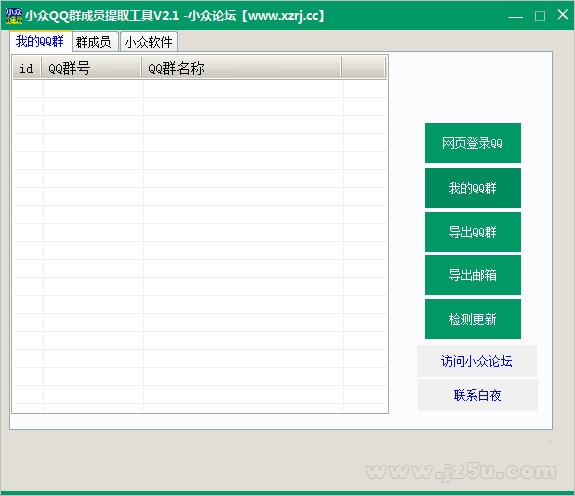Click the green 我的QQ群 button

pos(473,188)
